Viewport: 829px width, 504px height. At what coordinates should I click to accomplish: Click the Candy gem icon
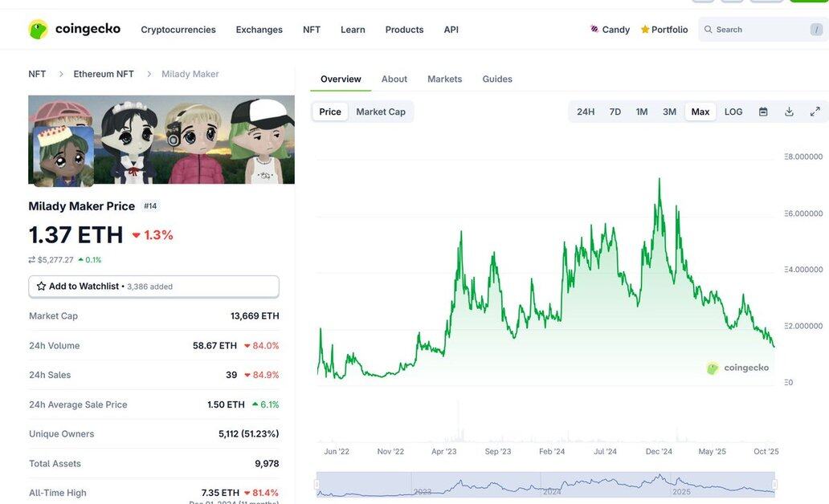594,30
